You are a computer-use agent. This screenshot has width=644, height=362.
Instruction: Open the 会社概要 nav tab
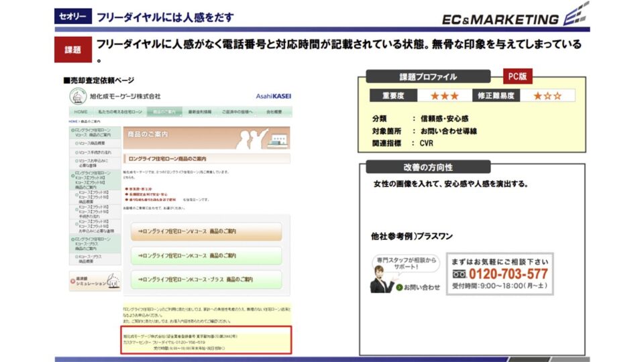pyautogui.click(x=274, y=112)
